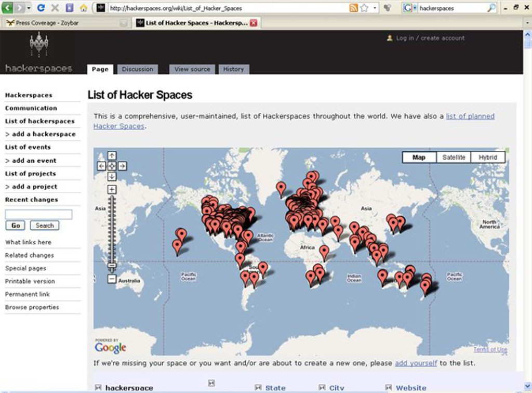Open back/forward history dropdown arrow
Viewport: 532px width, 393px height.
pos(29,8)
